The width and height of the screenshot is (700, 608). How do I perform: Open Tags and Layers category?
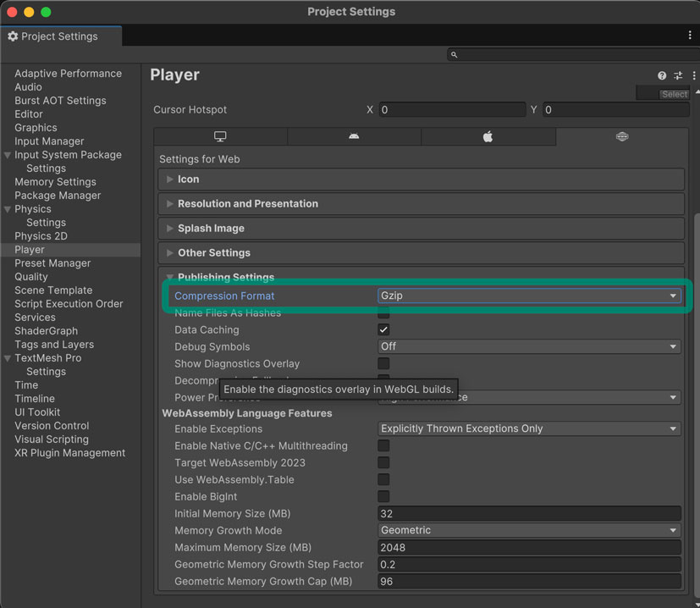click(x=54, y=345)
